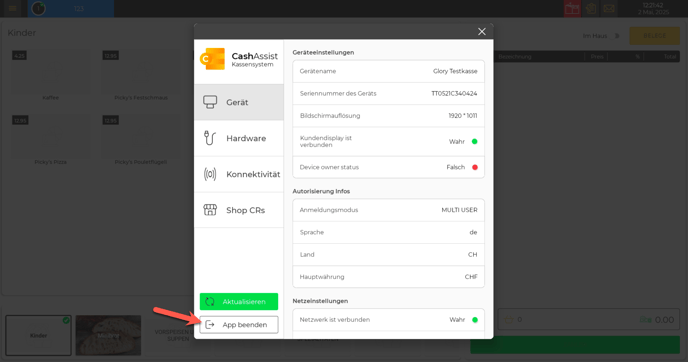Click the yellow BELEGE button
Image resolution: width=688 pixels, height=362 pixels.
[654, 36]
